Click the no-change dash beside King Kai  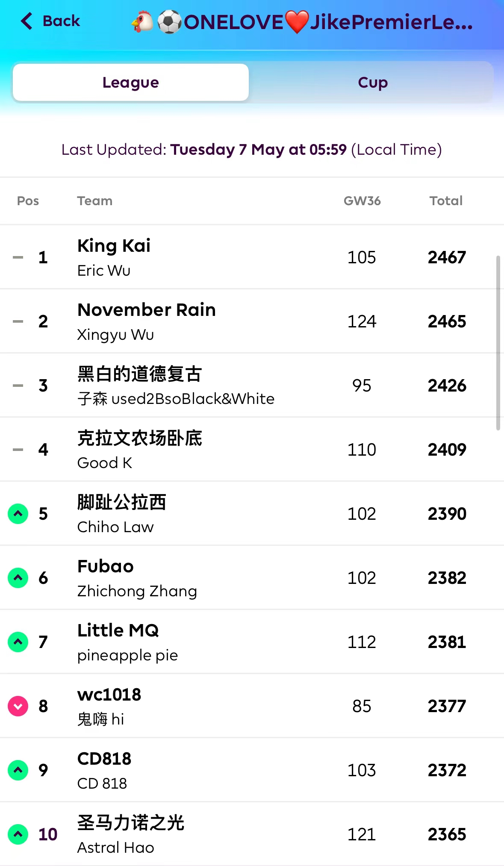click(18, 257)
